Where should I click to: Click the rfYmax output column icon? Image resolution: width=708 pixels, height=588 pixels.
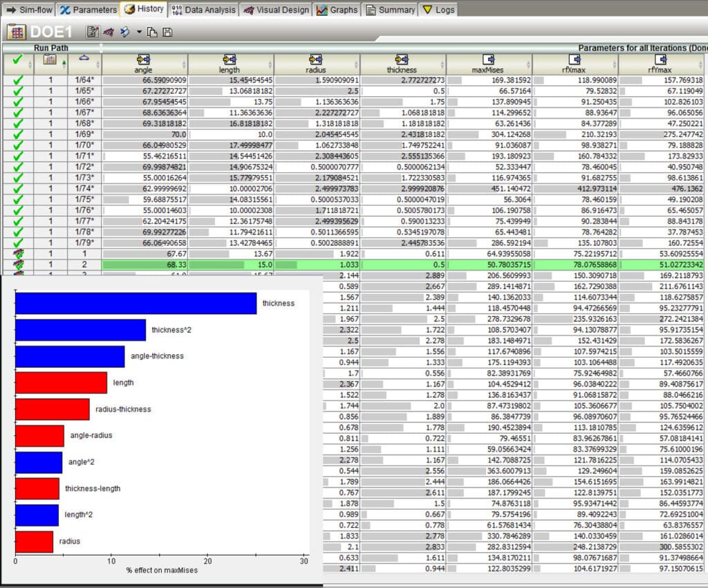(x=660, y=59)
